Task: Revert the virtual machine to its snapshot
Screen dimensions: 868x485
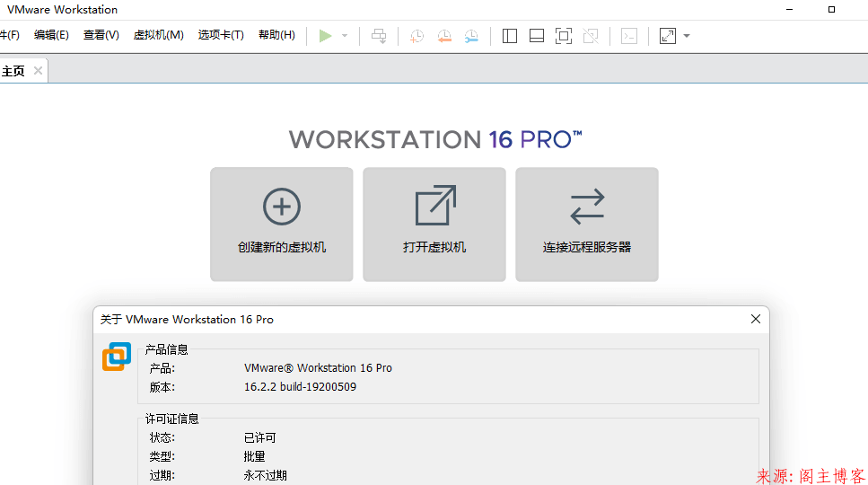Action: click(x=444, y=36)
